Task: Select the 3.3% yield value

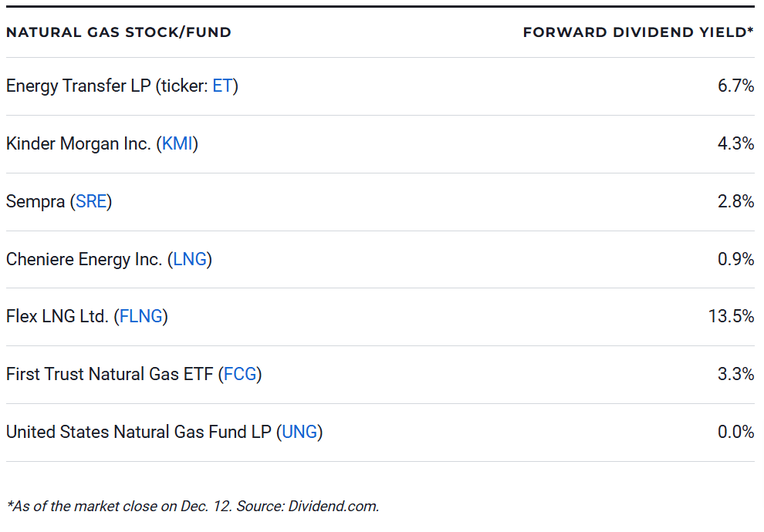Action: click(x=735, y=375)
